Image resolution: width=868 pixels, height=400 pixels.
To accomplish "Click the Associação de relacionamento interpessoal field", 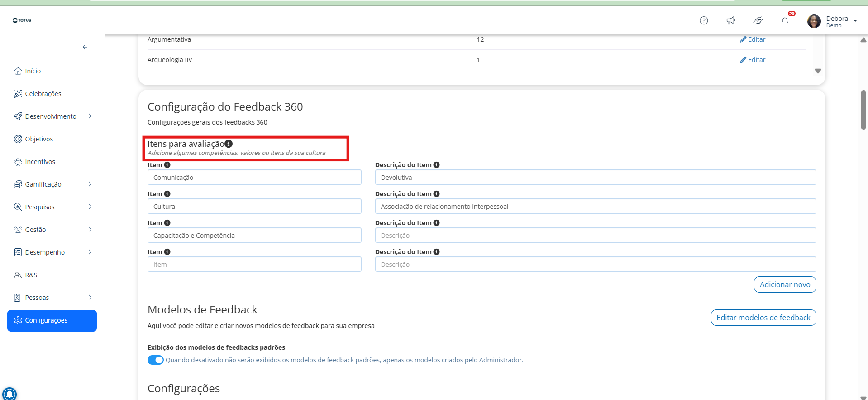I will pyautogui.click(x=596, y=206).
